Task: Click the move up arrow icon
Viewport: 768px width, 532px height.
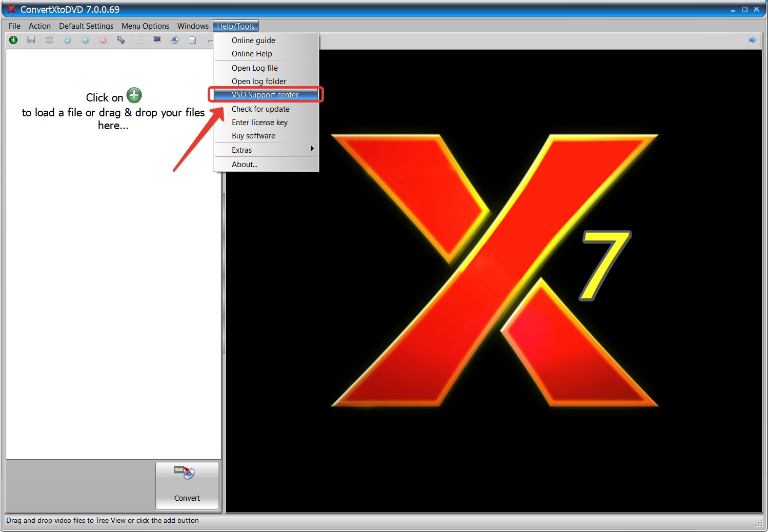Action: click(85, 40)
